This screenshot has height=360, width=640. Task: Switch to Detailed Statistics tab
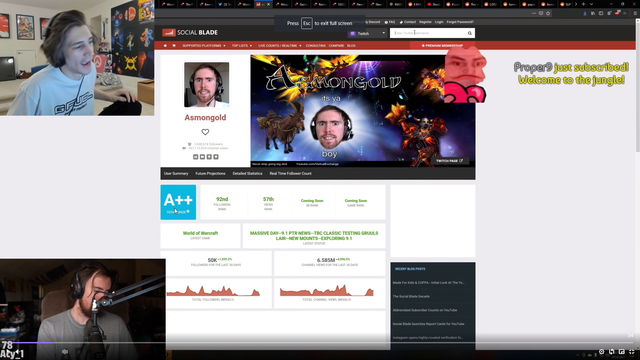[247, 173]
